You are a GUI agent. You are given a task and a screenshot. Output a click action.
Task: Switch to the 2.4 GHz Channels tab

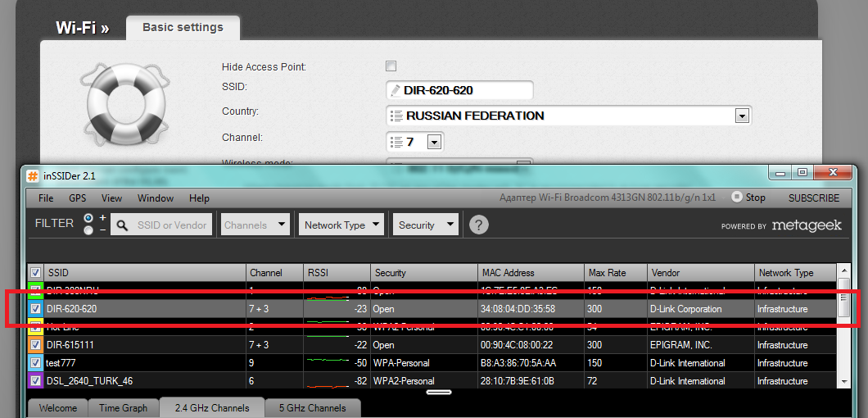[x=212, y=408]
